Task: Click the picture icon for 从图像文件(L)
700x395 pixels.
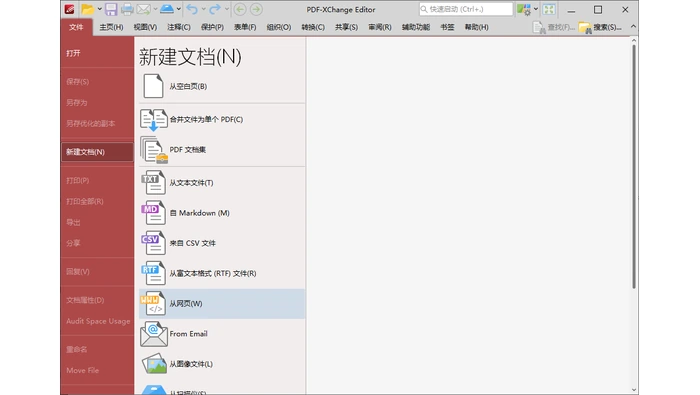Action: 154,364
